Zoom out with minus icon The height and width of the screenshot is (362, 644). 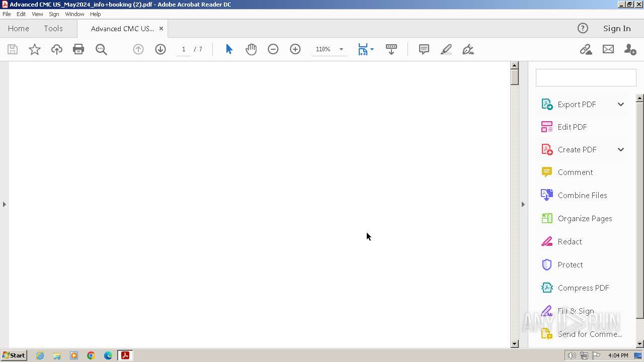point(273,49)
